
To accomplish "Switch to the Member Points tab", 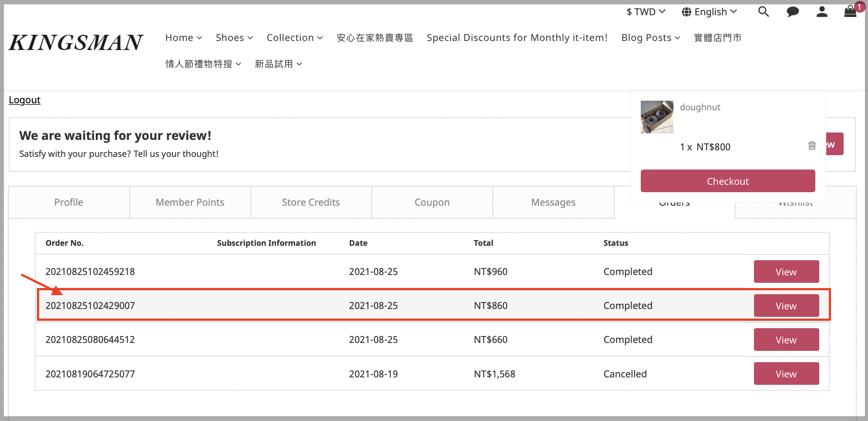I will (x=190, y=202).
